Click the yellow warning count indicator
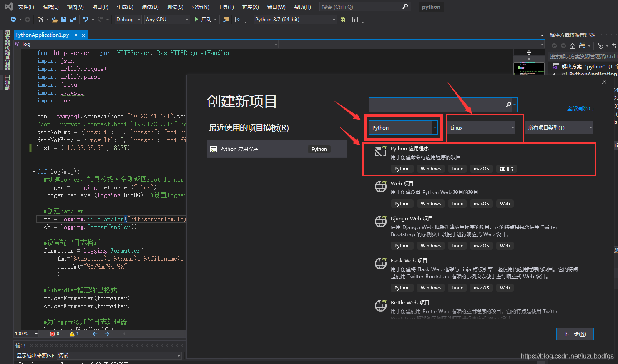The width and height of the screenshot is (618, 364). (x=74, y=334)
